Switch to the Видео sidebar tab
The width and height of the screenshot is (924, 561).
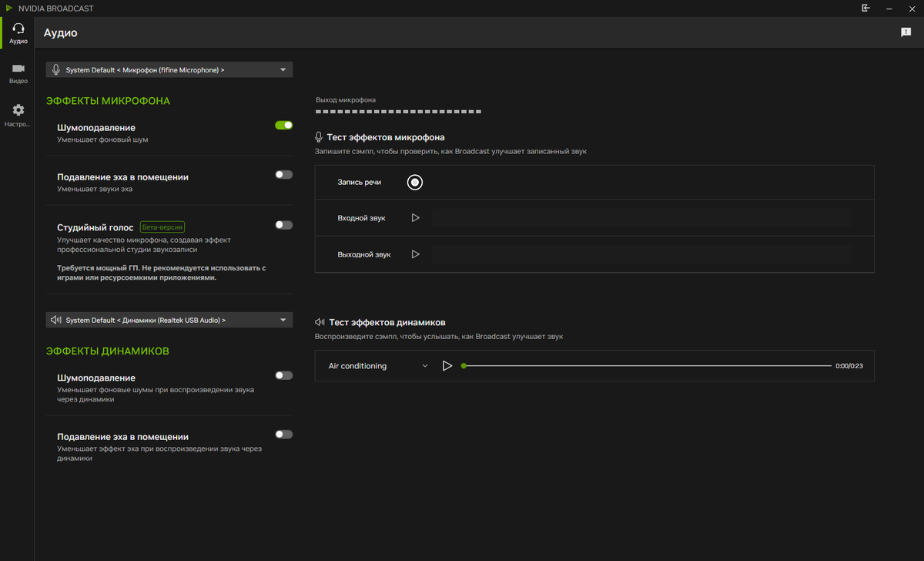pyautogui.click(x=18, y=73)
